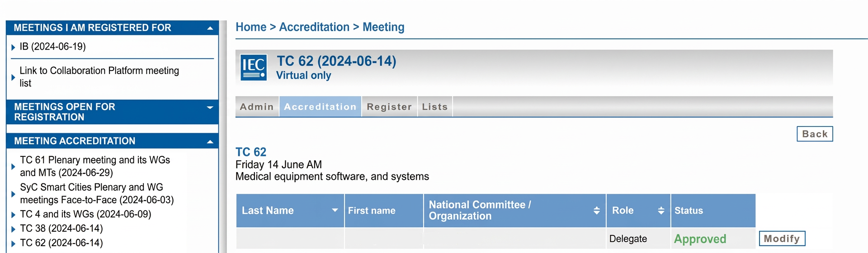Click the arrow beside Collaboration Platform link

(x=13, y=77)
